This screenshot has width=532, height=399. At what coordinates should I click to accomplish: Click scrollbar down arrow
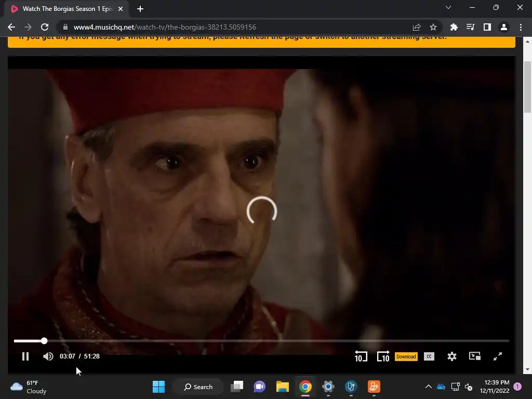click(x=528, y=369)
